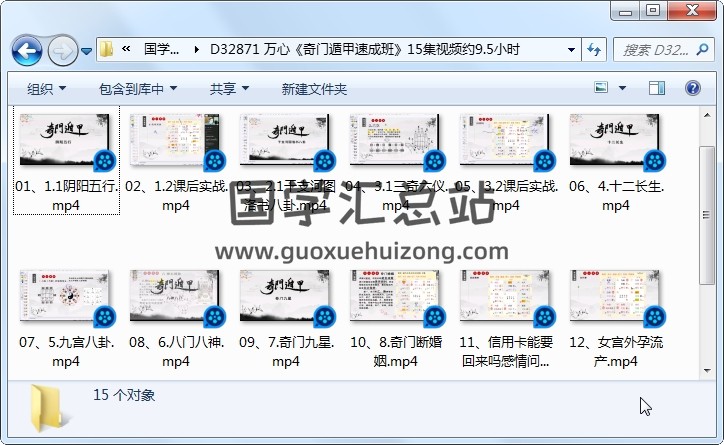
Task: Click the 国学 breadcrumb in address bar
Action: pos(161,49)
